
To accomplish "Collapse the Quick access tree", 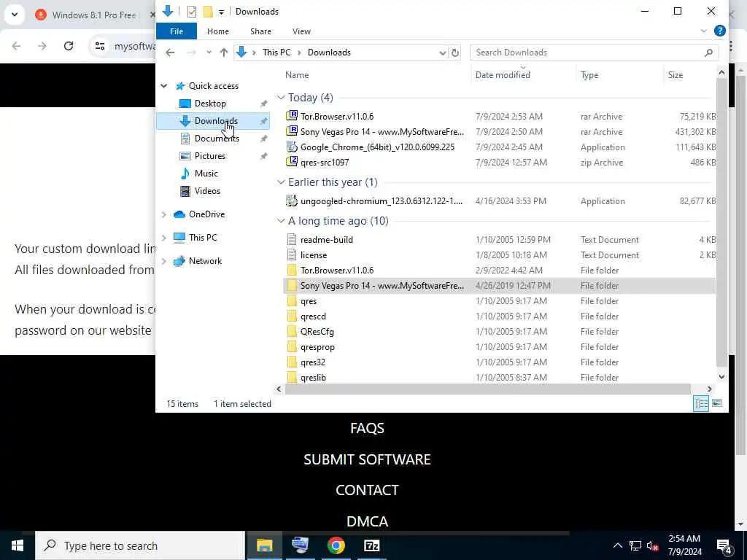I will pos(164,86).
